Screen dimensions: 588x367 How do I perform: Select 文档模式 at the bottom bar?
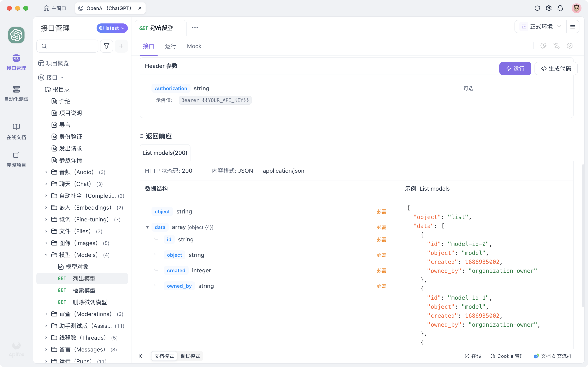[164, 356]
